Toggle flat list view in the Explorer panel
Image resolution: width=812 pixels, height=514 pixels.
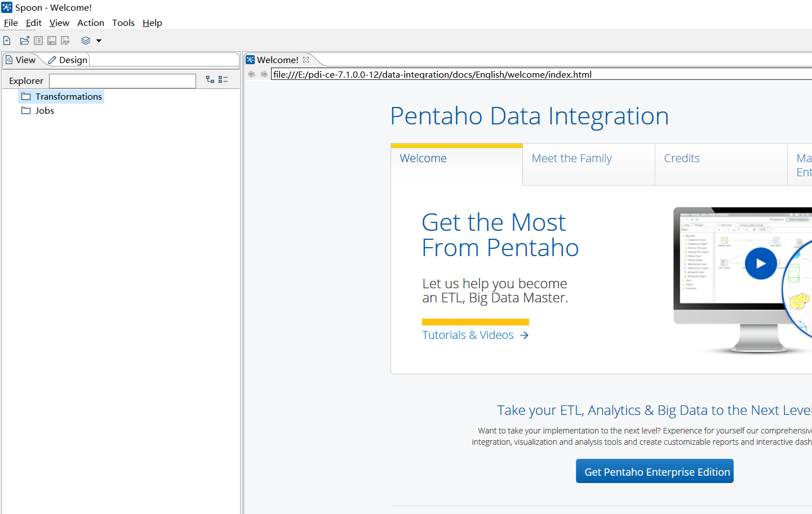(223, 79)
